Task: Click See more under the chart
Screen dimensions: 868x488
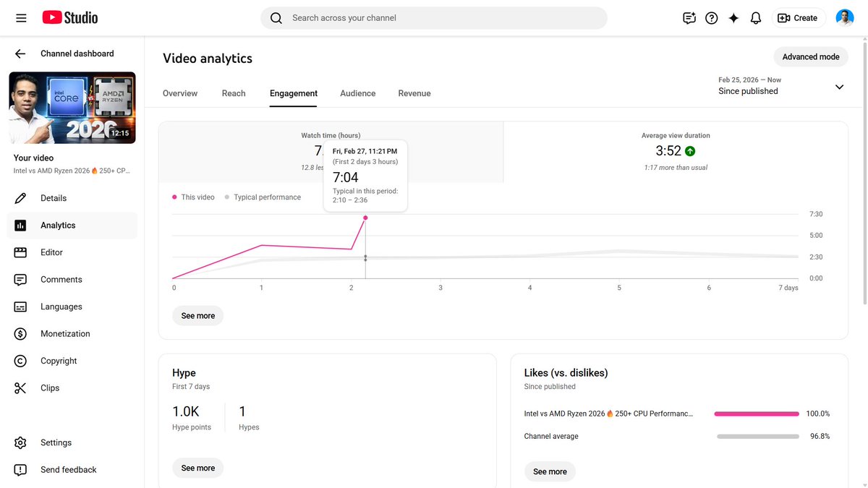Action: click(198, 316)
